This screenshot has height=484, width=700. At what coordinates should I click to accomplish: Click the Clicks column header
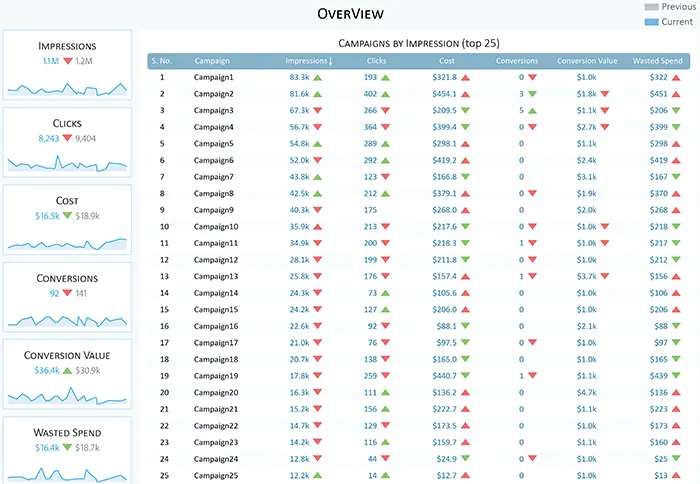[x=376, y=61]
